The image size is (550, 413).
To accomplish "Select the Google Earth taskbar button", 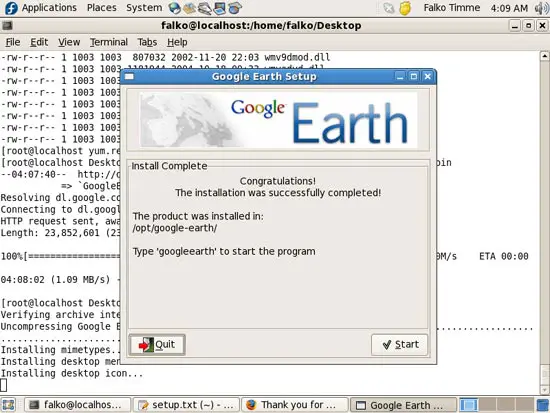I will coord(403,405).
